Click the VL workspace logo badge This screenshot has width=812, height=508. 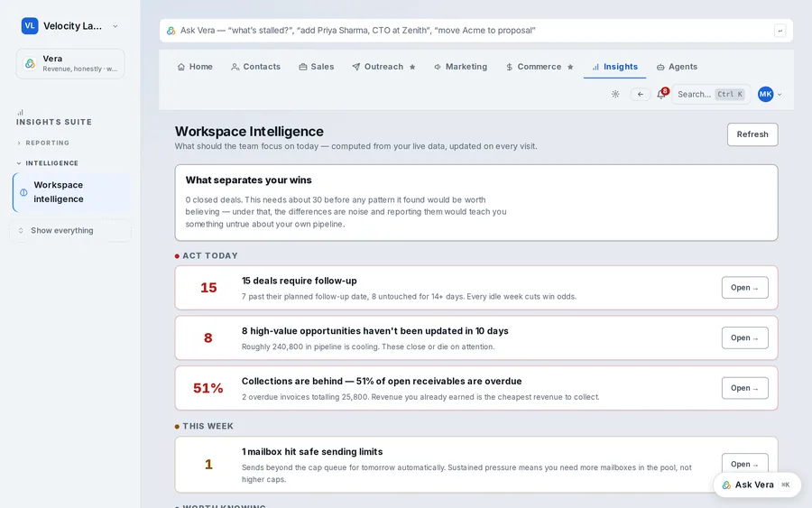(30, 26)
